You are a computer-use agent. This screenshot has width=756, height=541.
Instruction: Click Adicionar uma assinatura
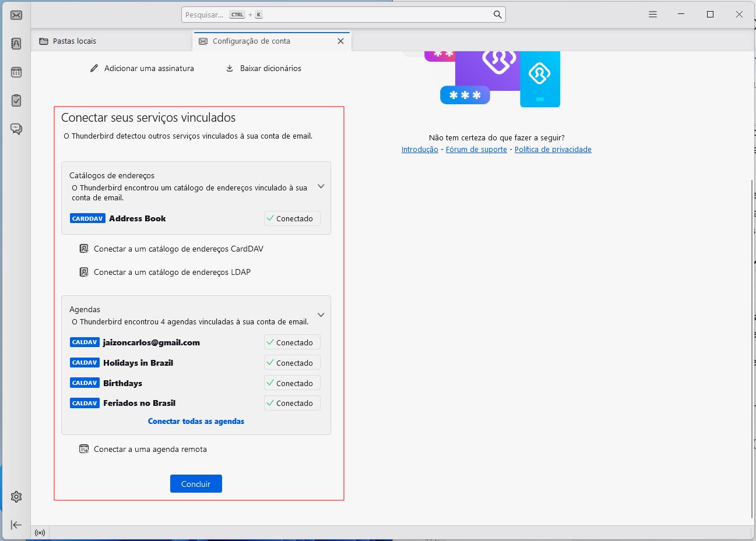(x=142, y=68)
